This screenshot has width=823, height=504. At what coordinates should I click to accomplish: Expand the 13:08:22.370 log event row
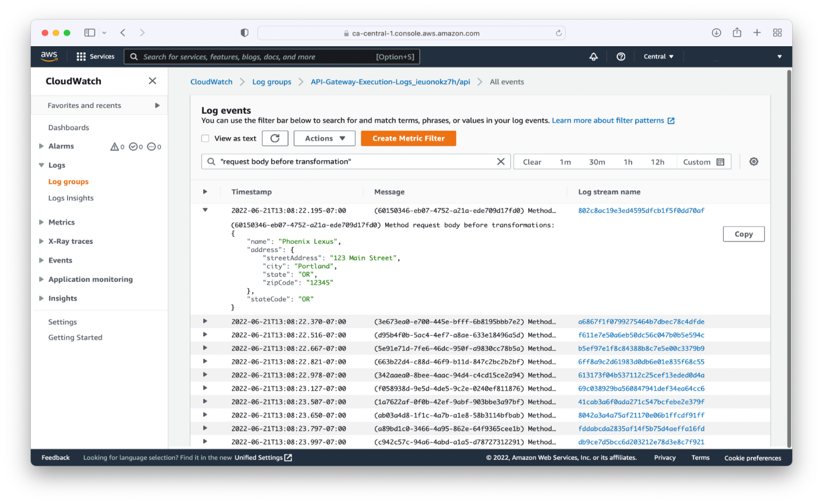(205, 321)
